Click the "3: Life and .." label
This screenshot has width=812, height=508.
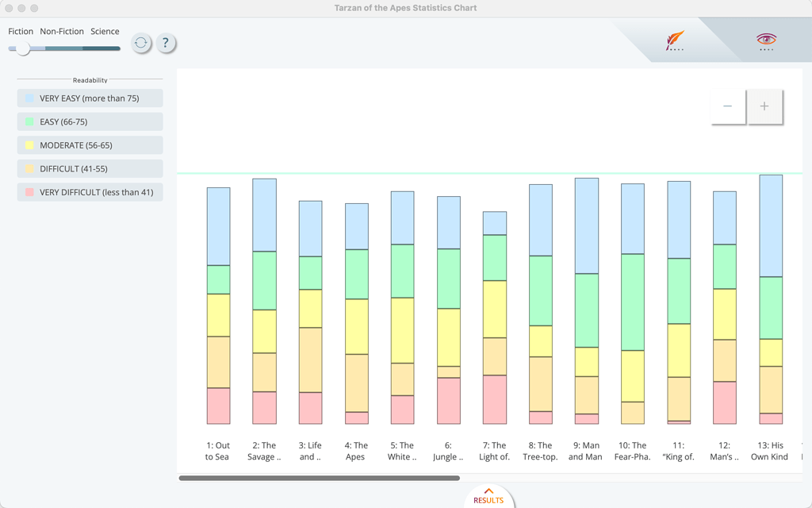pos(310,451)
